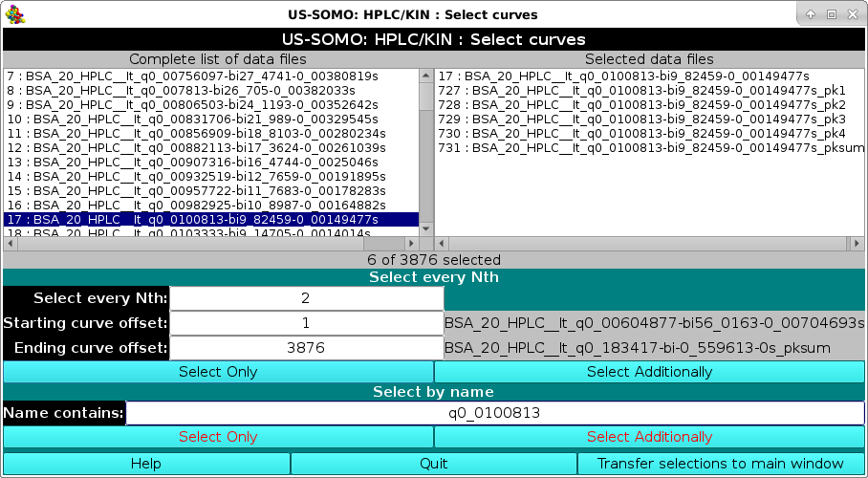Click highlighted file 17 in complete list
The width and height of the screenshot is (868, 478).
pyautogui.click(x=211, y=220)
